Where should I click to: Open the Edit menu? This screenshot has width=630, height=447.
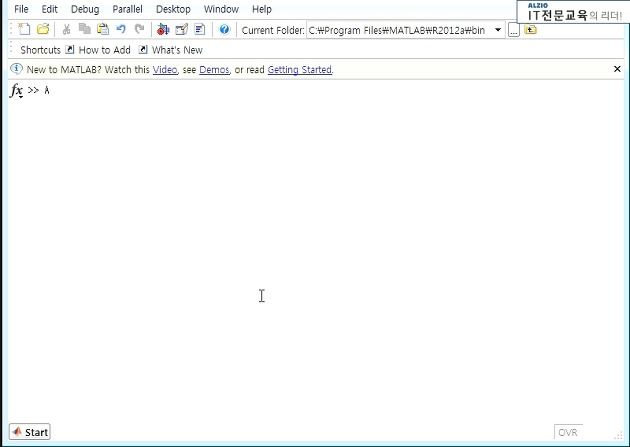click(49, 9)
